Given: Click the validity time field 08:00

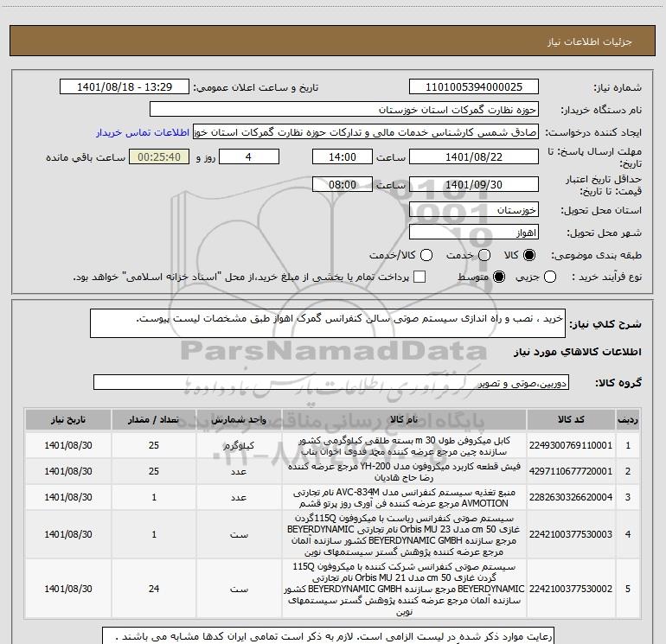Looking at the screenshot, I should [x=343, y=184].
